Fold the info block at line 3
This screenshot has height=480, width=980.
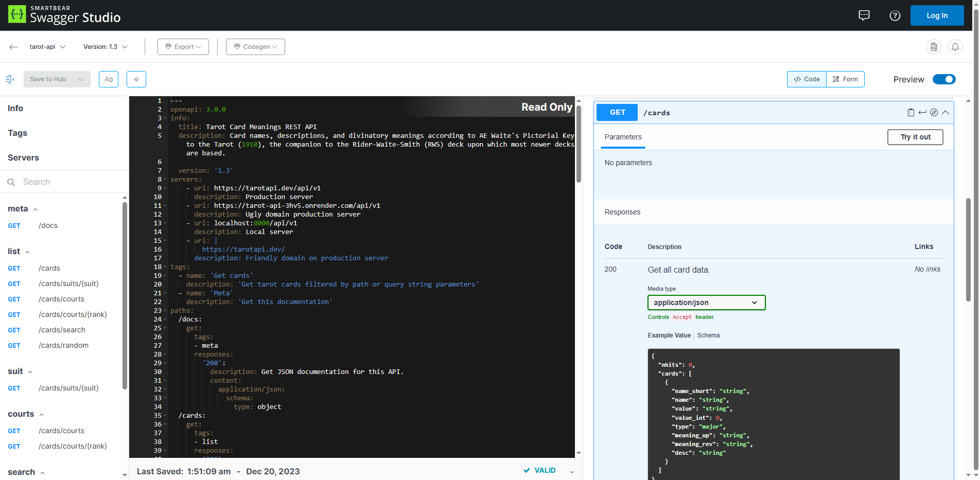tap(165, 118)
